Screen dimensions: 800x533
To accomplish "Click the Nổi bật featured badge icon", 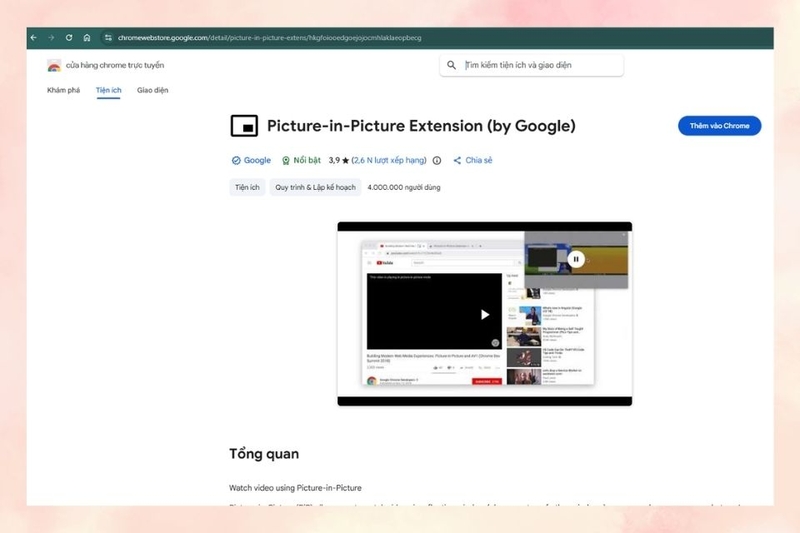I will click(x=286, y=161).
